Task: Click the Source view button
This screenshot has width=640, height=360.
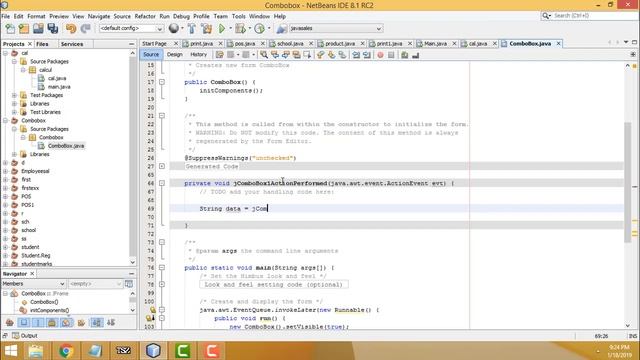Action: (151, 54)
